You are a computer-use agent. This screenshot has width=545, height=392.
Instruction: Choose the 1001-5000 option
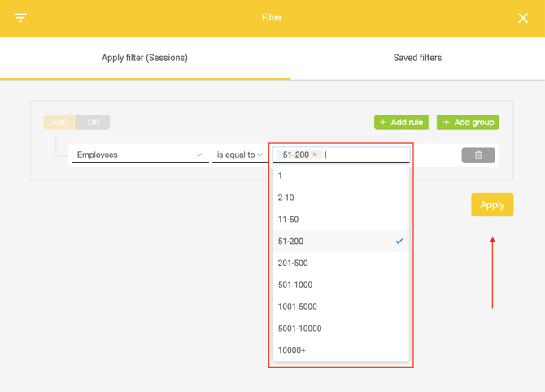(298, 307)
